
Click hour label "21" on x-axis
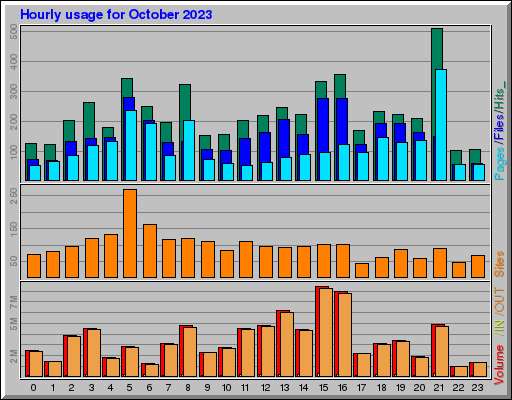click(x=439, y=388)
